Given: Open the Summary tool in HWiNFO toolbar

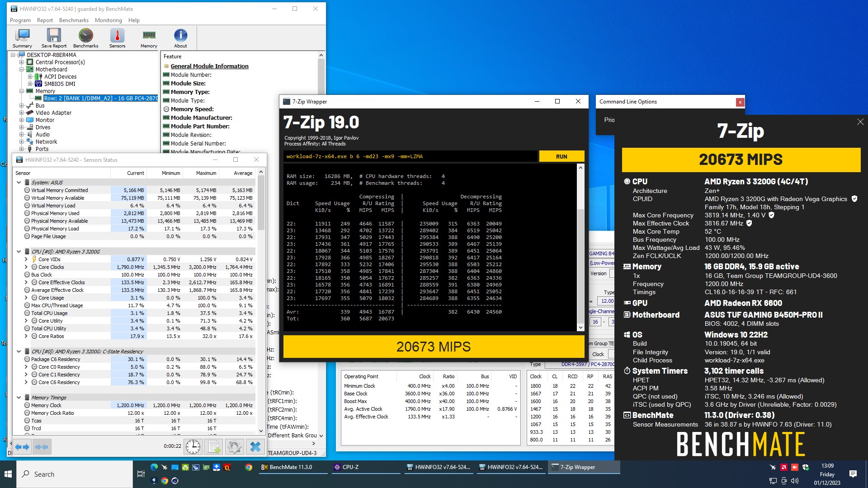Looking at the screenshot, I should click(x=22, y=38).
